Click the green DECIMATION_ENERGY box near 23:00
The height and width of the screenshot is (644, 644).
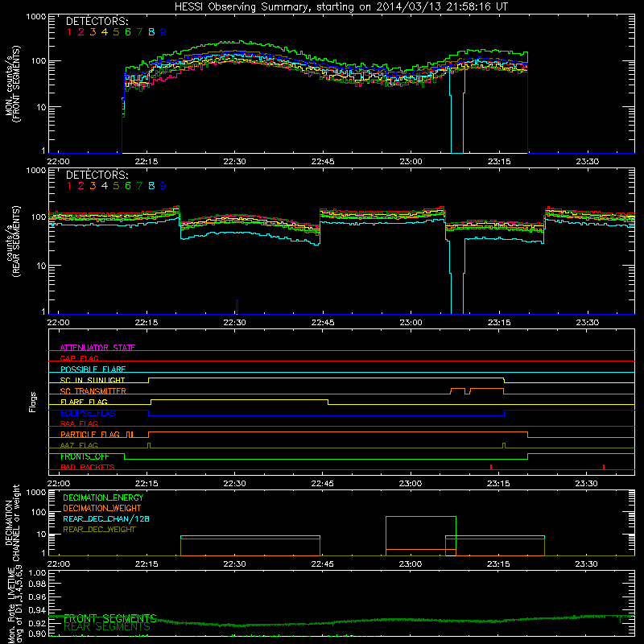pos(421,536)
